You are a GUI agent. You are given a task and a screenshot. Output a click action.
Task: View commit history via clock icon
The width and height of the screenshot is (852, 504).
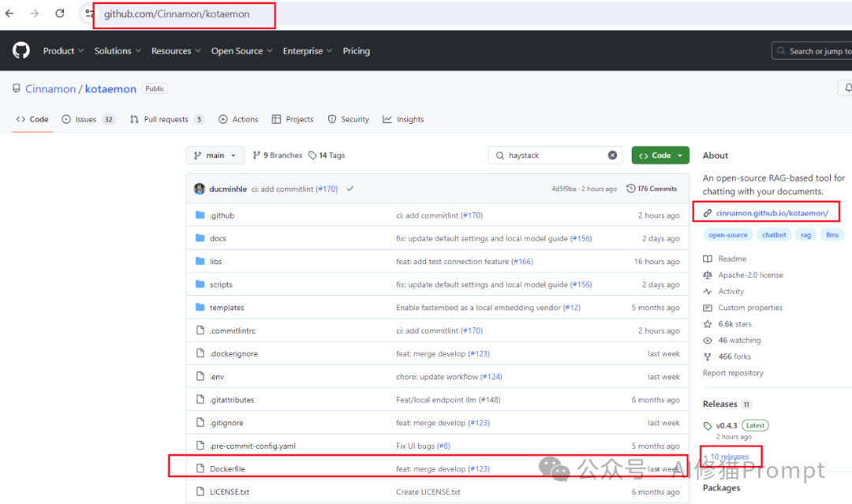pos(630,189)
